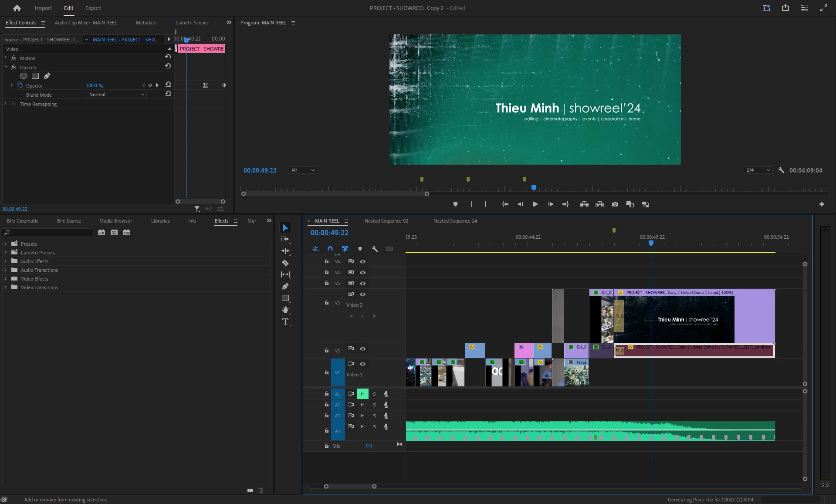Click the Effects search field
836x504 pixels.
point(48,233)
